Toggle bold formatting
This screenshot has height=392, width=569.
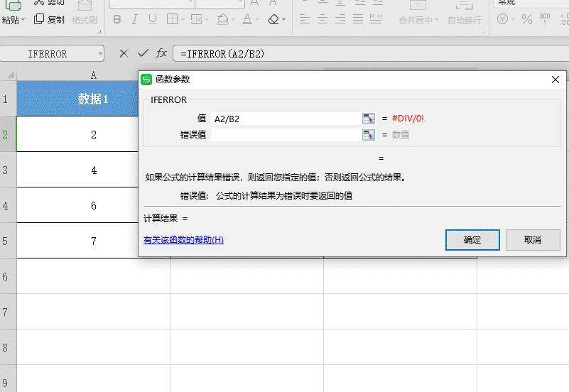(116, 19)
